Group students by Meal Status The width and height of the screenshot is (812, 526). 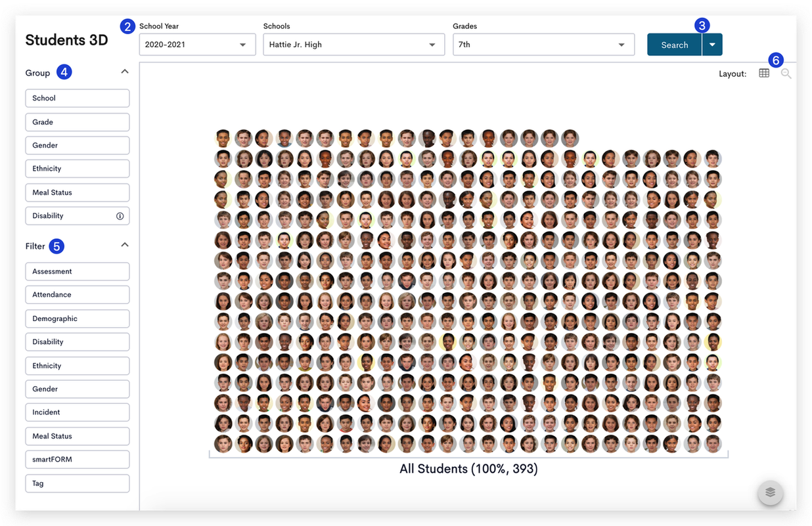(x=78, y=192)
